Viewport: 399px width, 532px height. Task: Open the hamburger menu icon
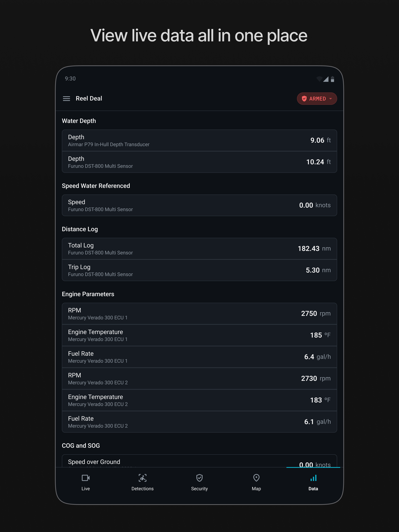66,99
